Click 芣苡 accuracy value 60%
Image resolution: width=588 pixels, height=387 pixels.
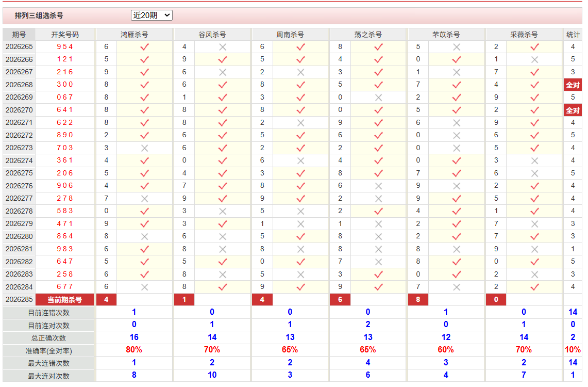[x=446, y=350]
